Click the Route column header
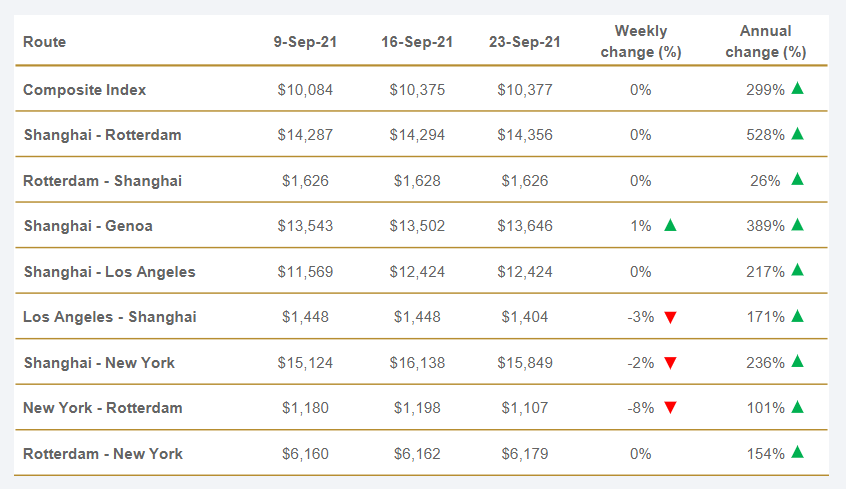The height and width of the screenshot is (489, 846). 45,42
